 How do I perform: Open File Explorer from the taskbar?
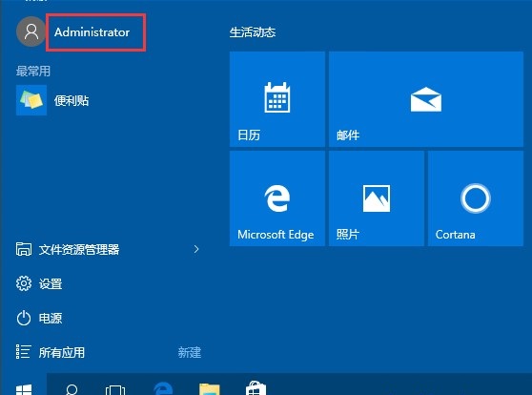[210, 389]
